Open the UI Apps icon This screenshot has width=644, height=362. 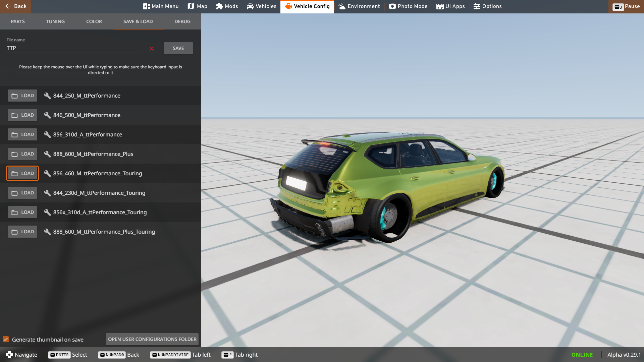440,6
